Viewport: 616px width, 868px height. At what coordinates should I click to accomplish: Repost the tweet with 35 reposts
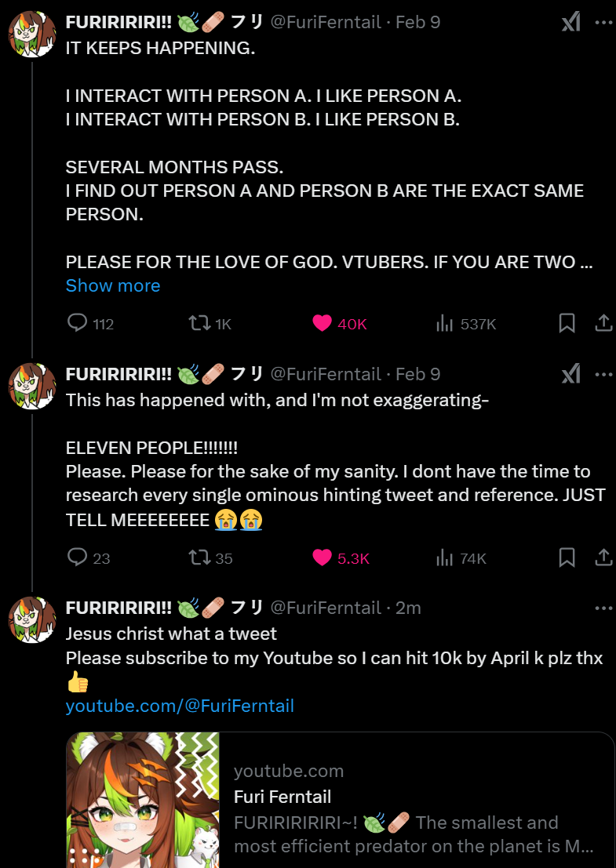[199, 557]
